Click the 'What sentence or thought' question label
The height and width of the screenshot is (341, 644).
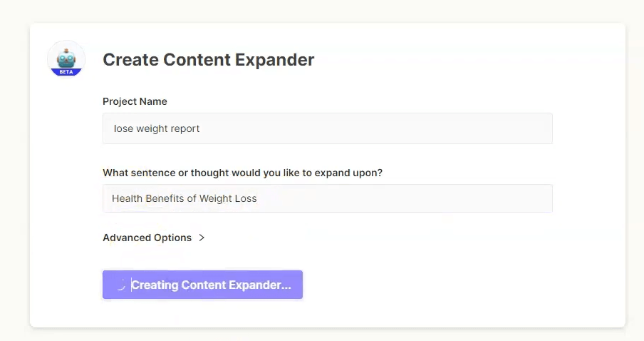(x=242, y=173)
